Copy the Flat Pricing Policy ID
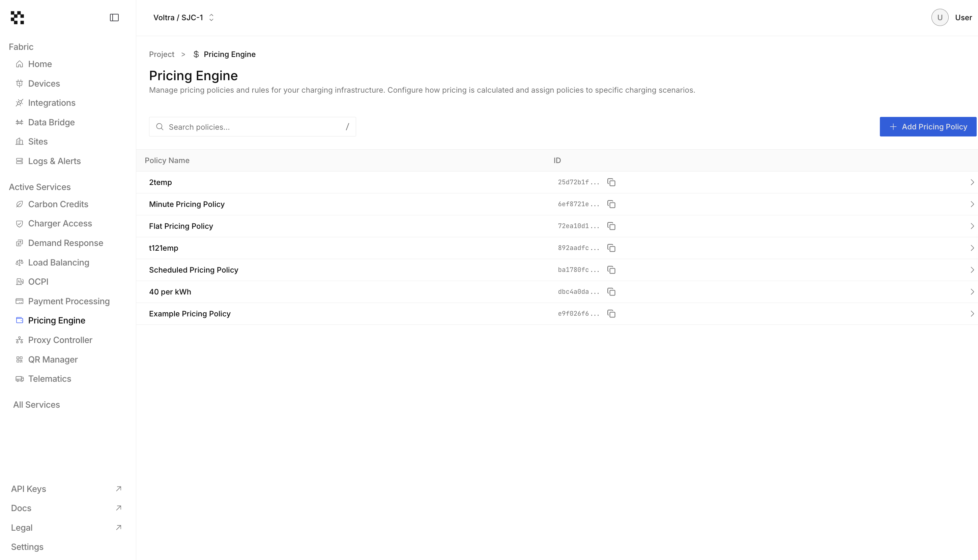 (611, 226)
